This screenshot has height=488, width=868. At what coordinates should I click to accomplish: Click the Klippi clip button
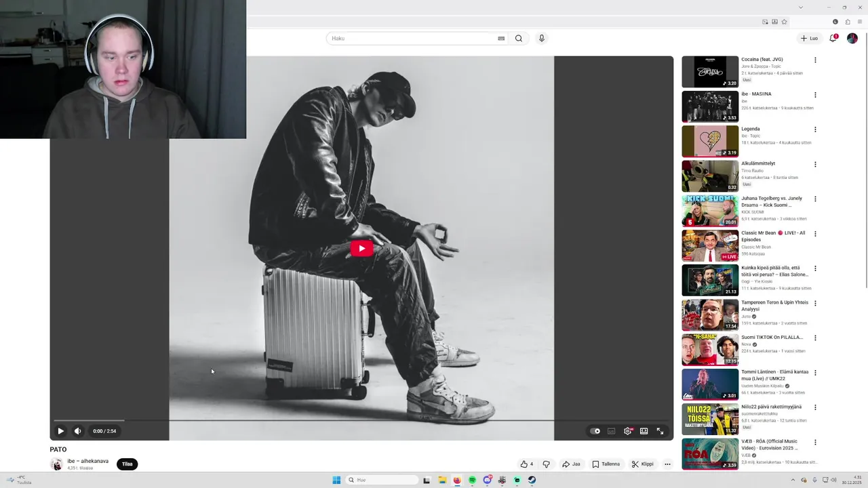[x=642, y=464]
